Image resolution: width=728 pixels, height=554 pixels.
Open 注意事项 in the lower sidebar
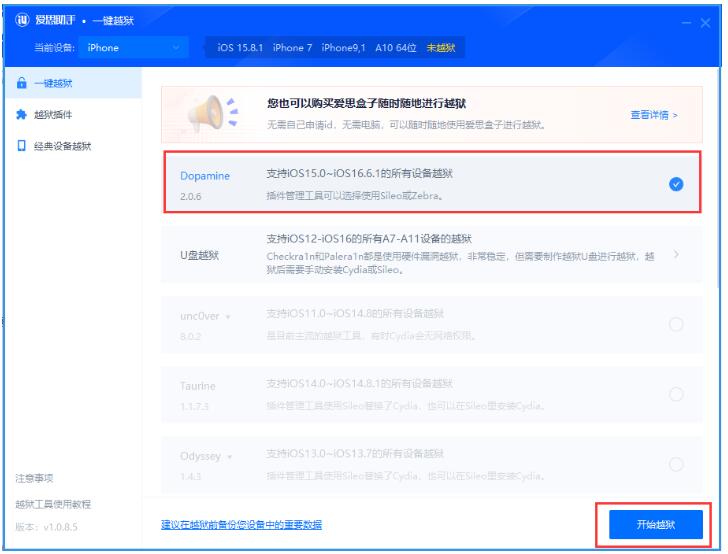35,477
